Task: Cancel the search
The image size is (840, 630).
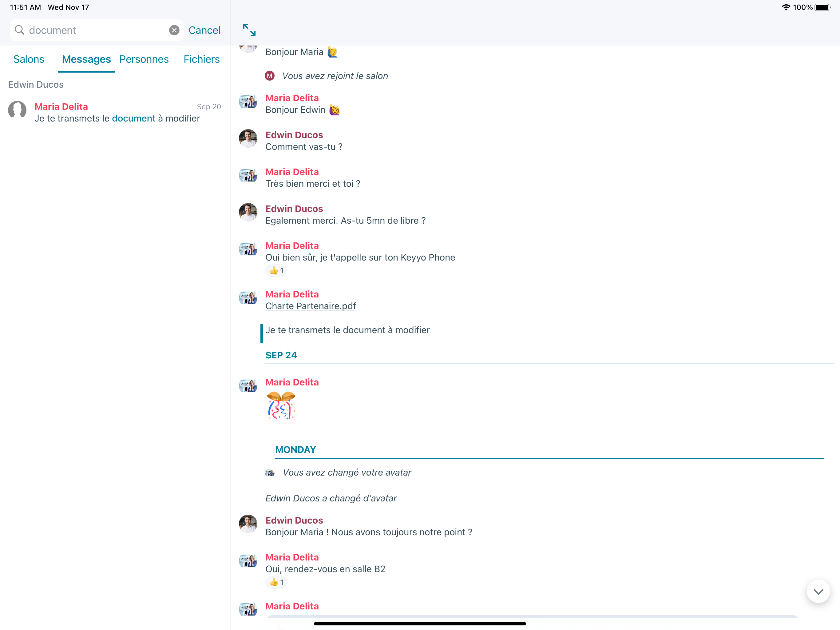Action: coord(204,30)
